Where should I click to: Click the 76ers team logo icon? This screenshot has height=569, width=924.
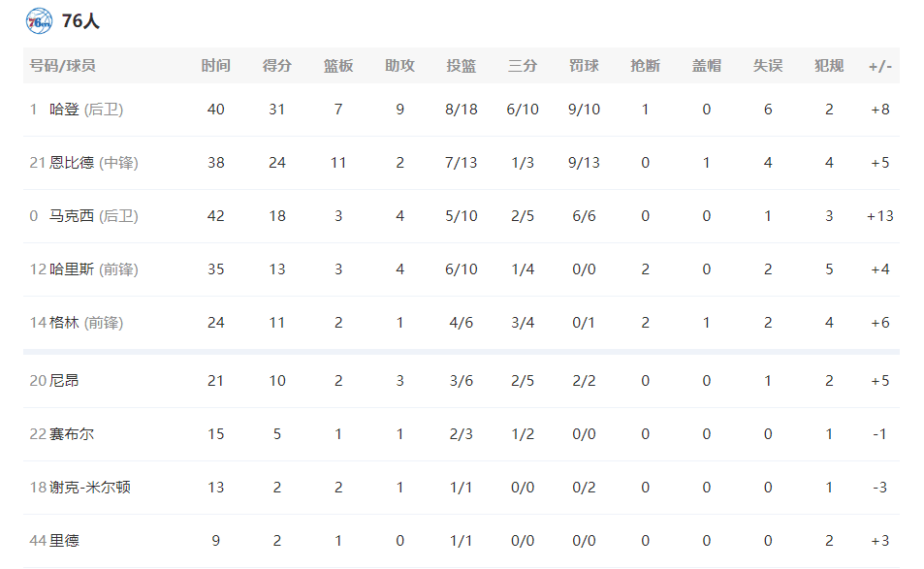click(39, 21)
